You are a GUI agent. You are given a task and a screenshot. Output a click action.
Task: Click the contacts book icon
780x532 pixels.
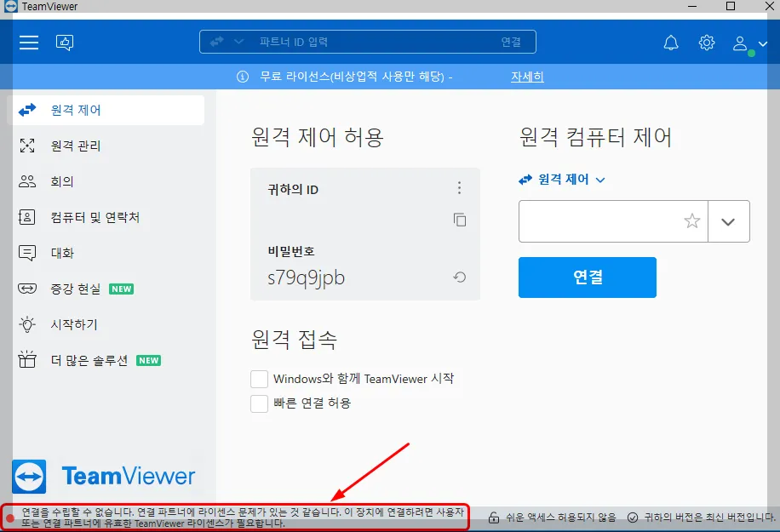(27, 217)
